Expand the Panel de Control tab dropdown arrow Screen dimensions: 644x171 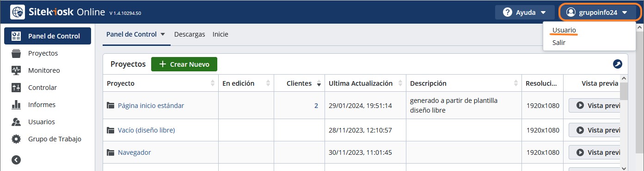tap(163, 34)
